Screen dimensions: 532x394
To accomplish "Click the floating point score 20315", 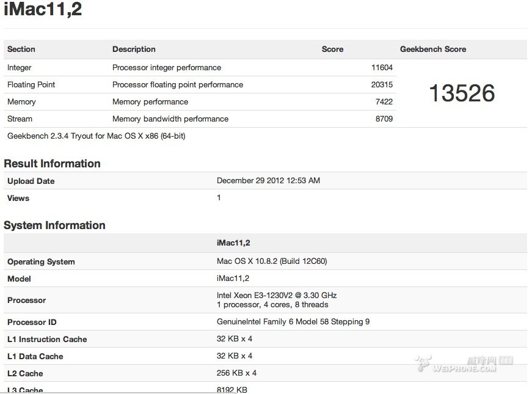I will pyautogui.click(x=382, y=84).
